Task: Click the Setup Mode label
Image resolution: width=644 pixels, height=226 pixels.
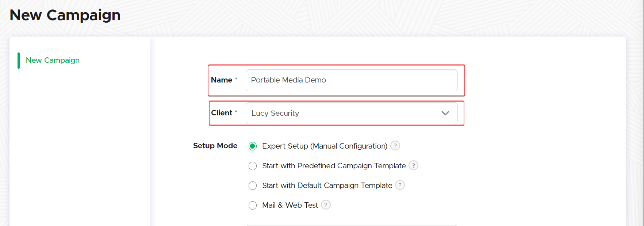Action: [215, 146]
